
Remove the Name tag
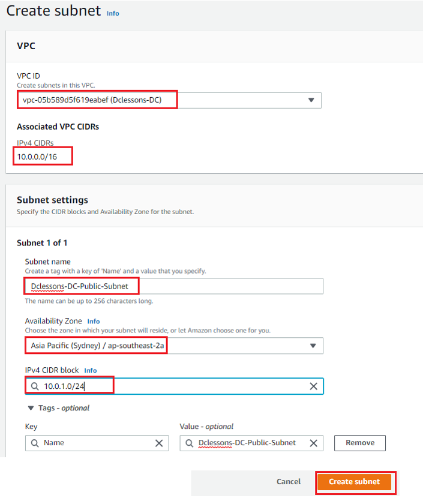coord(359,443)
